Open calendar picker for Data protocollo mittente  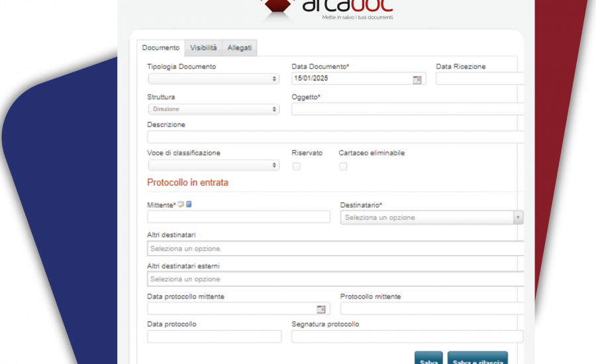[x=321, y=309]
